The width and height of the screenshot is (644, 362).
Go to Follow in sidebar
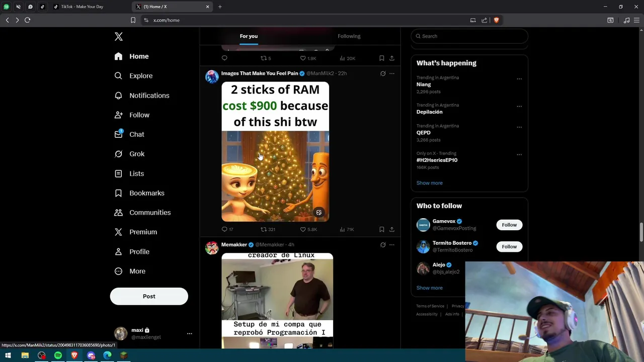pyautogui.click(x=132, y=115)
